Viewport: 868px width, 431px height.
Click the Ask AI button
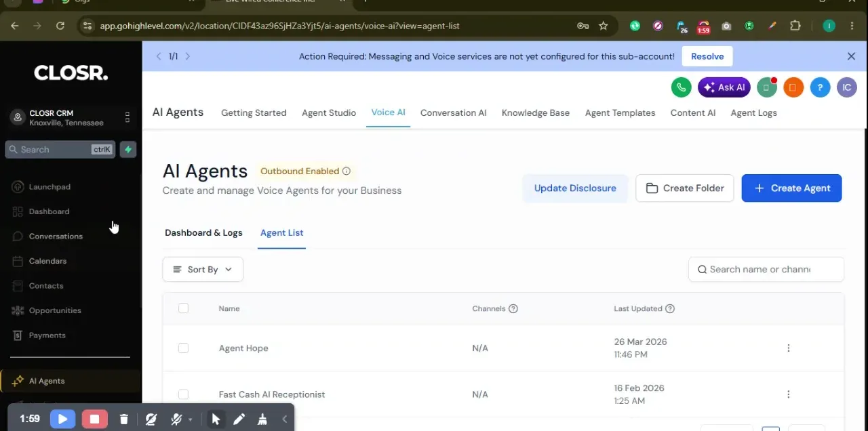tap(724, 87)
